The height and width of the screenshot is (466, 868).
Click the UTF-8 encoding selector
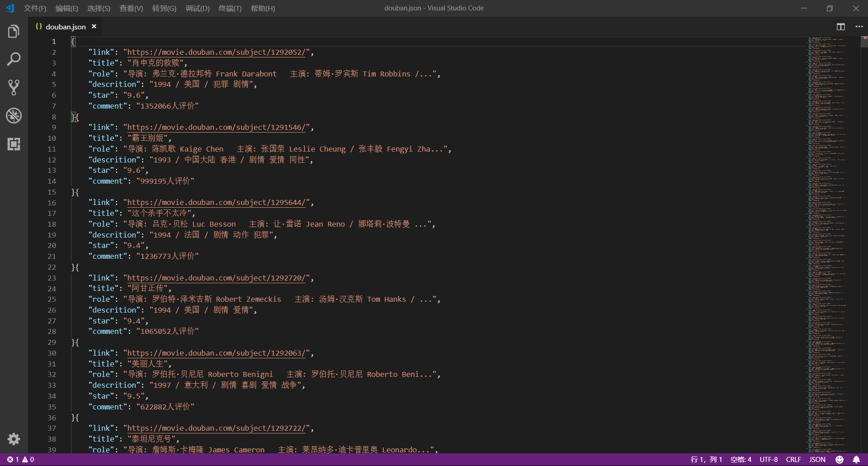[769, 460]
